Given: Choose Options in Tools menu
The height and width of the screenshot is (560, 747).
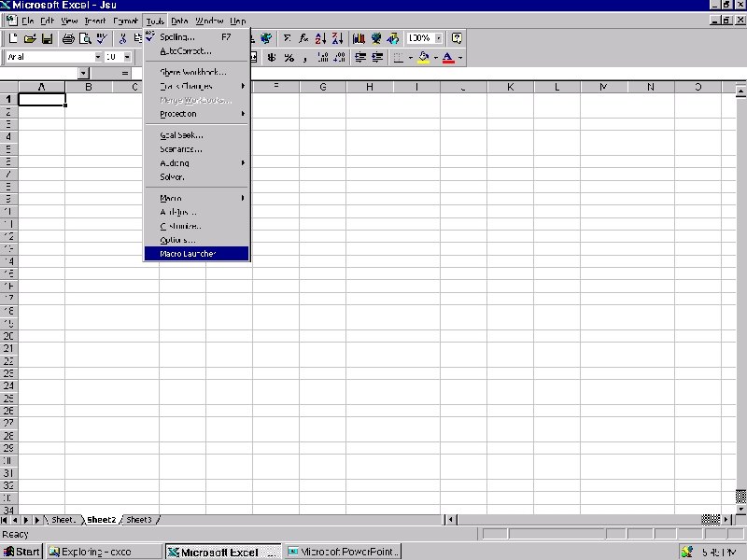Looking at the screenshot, I should (196, 240).
